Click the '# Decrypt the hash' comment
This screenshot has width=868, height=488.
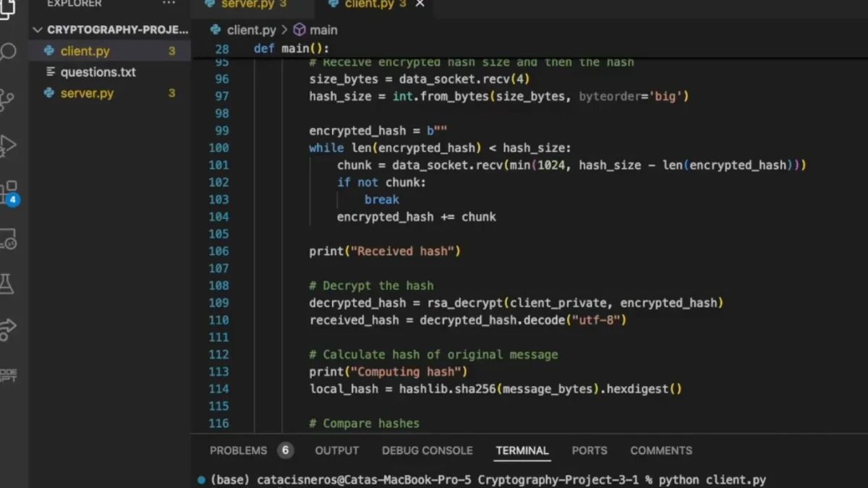(x=372, y=286)
